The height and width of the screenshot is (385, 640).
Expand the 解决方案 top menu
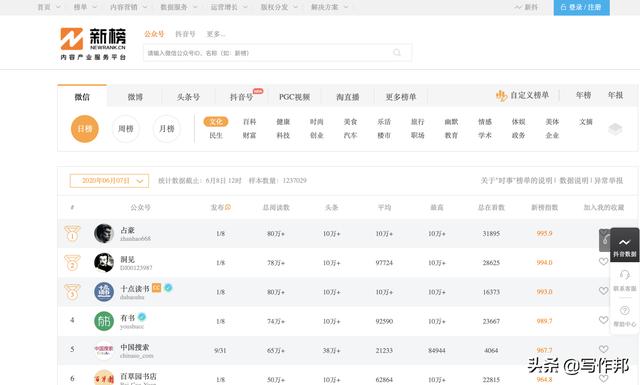(329, 7)
